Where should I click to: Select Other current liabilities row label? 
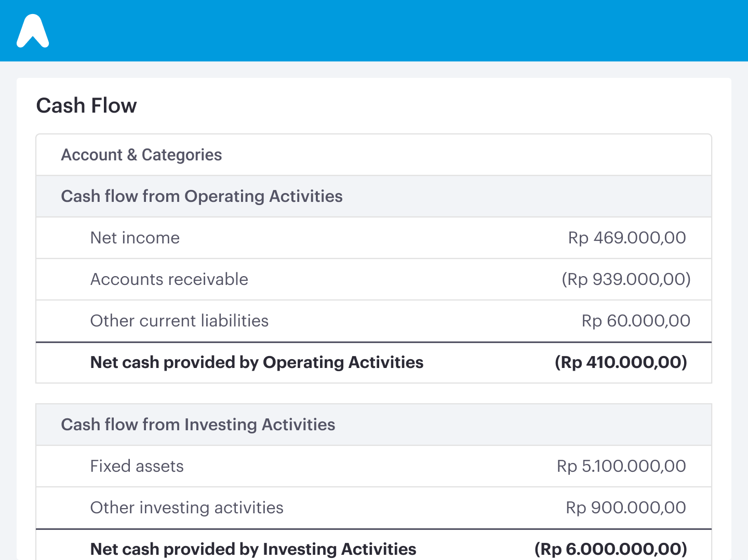tap(179, 321)
